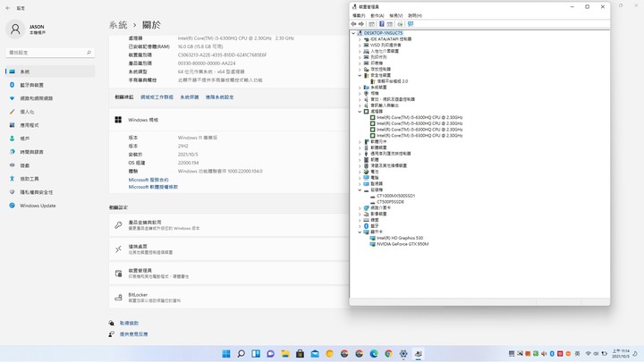Screen dimensions: 644x362
Task: Open the 檢視(V) menu in Device Manager
Action: (396, 15)
